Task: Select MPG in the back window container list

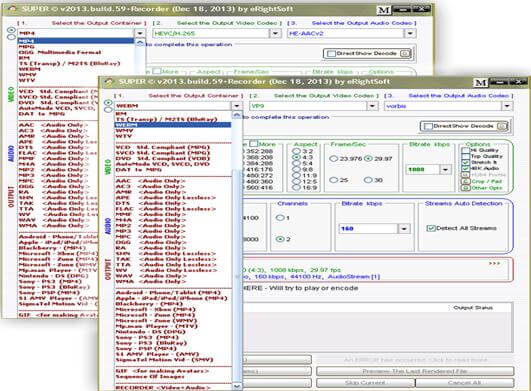Action: click(x=76, y=47)
